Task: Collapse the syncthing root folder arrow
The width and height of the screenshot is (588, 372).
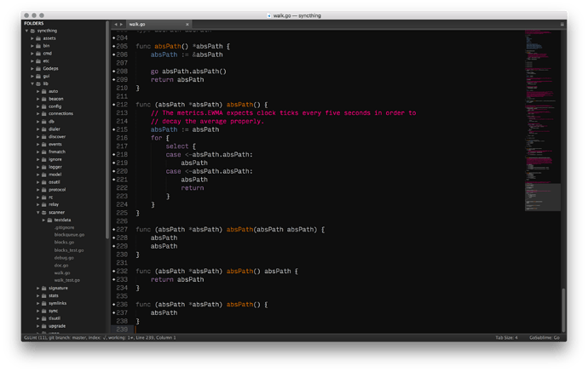Action: pos(26,31)
